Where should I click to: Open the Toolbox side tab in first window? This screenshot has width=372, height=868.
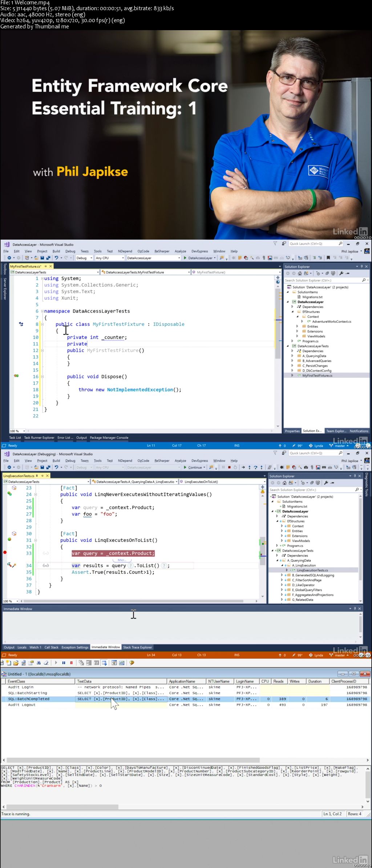[x=5, y=269]
